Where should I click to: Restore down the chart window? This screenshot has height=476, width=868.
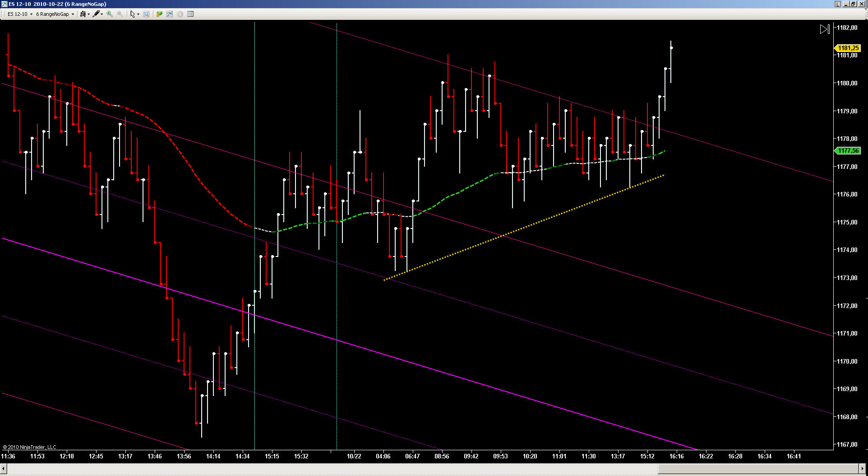tap(854, 4)
